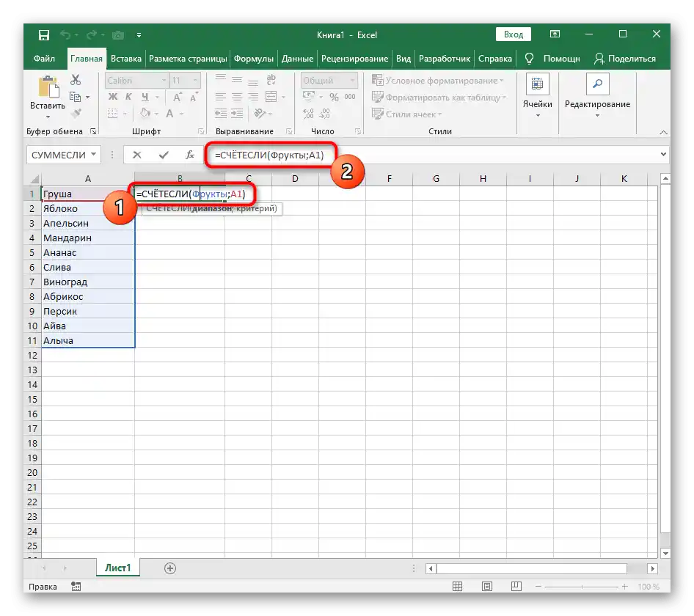Screen dimensions: 694x616
Task: Click decrease font size icon
Action: 194,97
